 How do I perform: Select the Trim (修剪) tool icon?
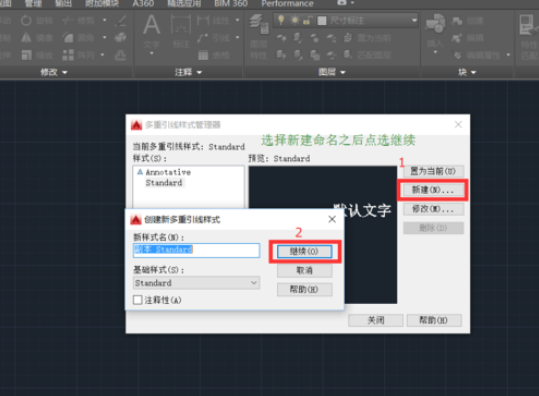coord(68,21)
